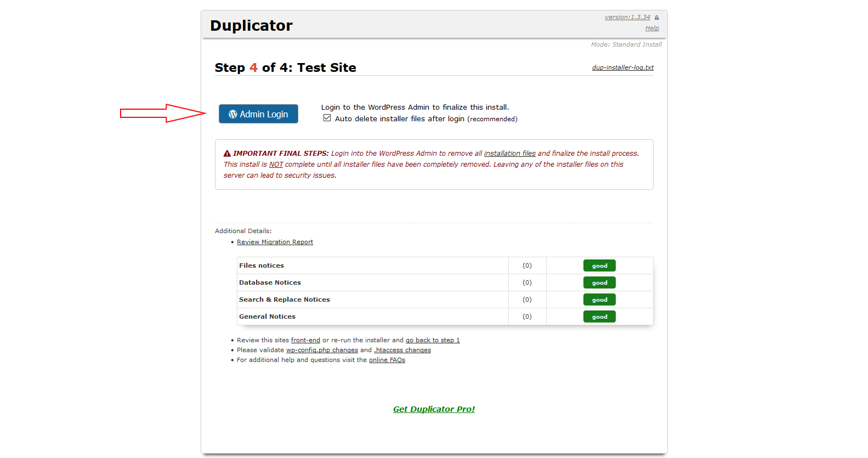Click good badge for Database Notices
This screenshot has width=868, height=458.
[599, 282]
